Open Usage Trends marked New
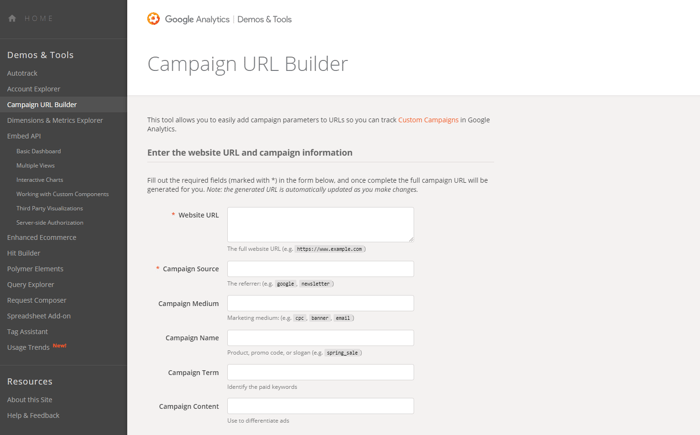700x435 pixels. [28, 347]
